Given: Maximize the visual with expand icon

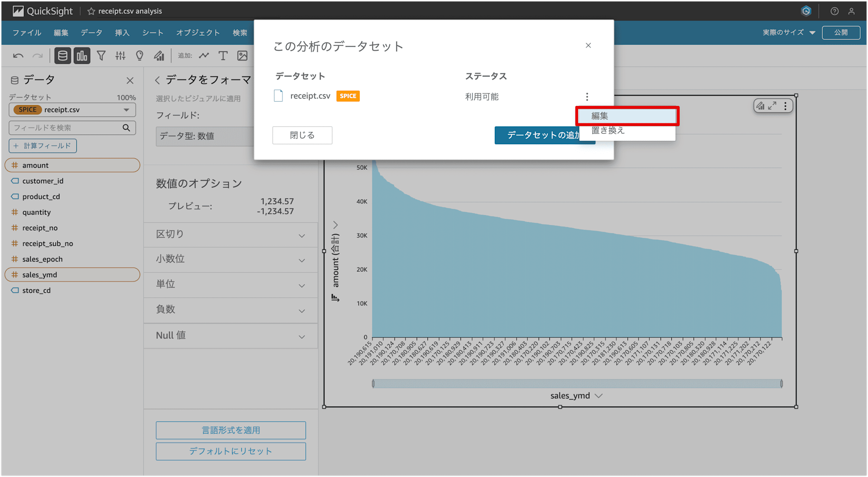Looking at the screenshot, I should [x=772, y=106].
